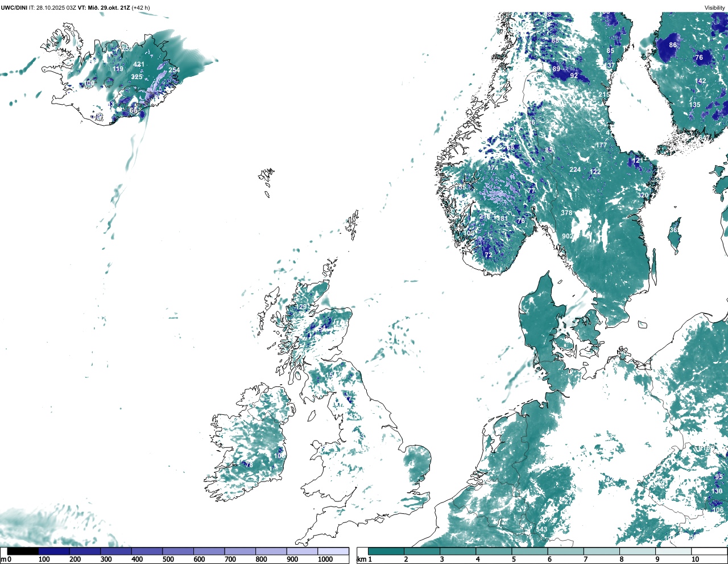Select the 8–9 km pale legend swatch
Image resolution: width=728 pixels, height=564 pixels.
pos(637,551)
